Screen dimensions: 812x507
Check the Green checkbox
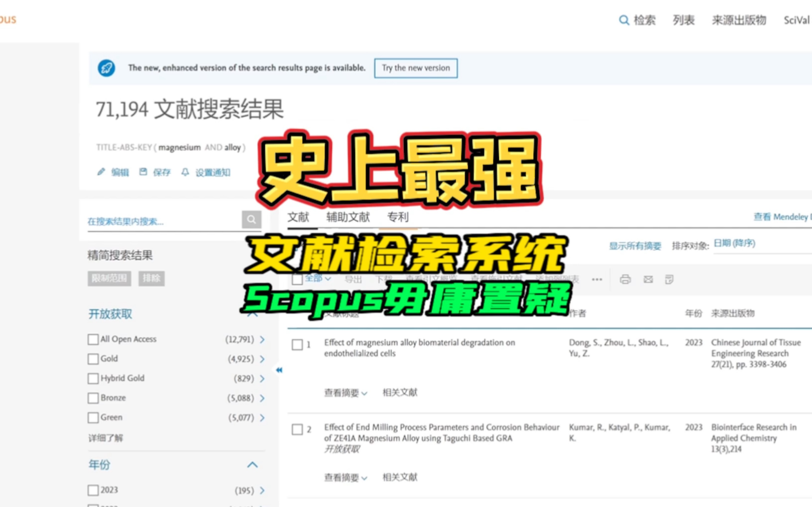[93, 418]
